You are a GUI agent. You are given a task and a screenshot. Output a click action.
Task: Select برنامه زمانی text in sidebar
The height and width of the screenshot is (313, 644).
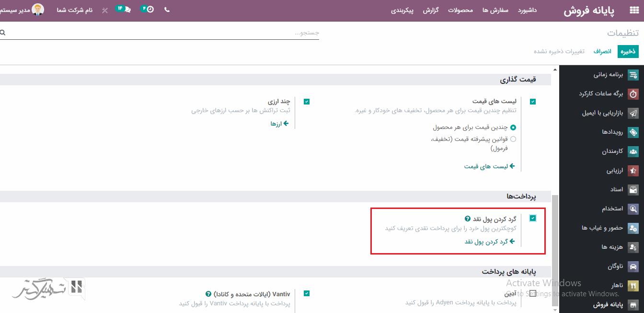[609, 75]
